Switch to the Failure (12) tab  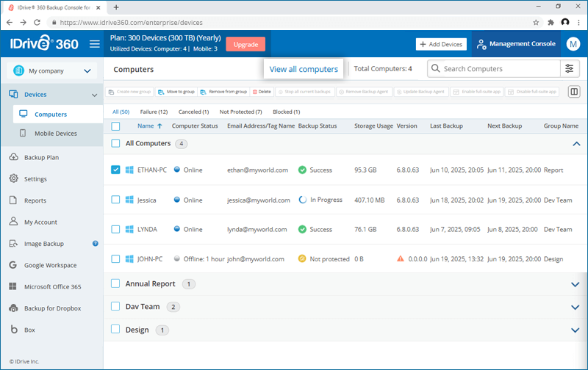click(154, 112)
